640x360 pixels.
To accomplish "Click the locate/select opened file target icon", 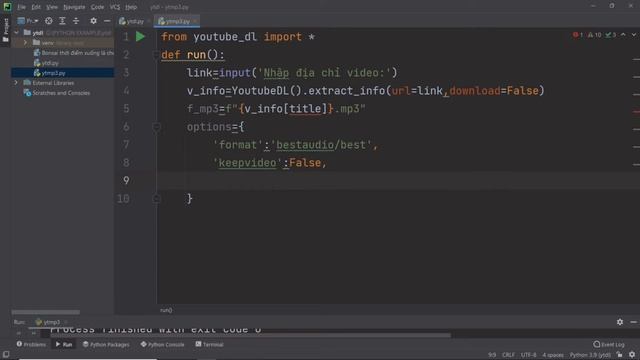I will pyautogui.click(x=49, y=21).
